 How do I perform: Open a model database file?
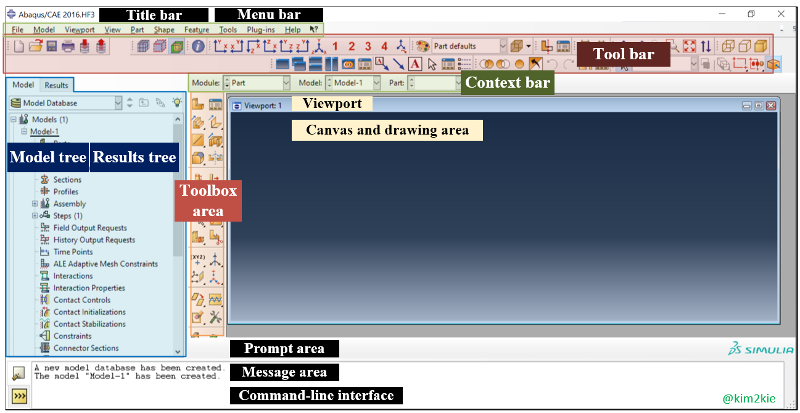[x=35, y=46]
